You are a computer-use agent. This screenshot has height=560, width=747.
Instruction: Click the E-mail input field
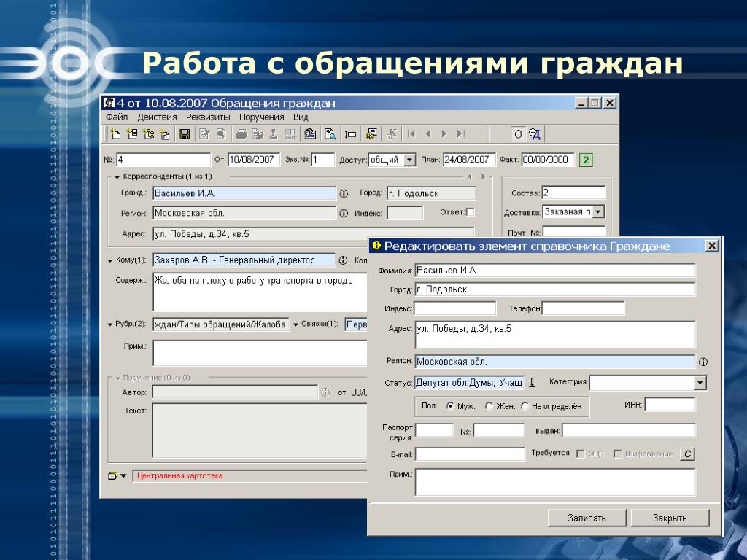point(470,454)
